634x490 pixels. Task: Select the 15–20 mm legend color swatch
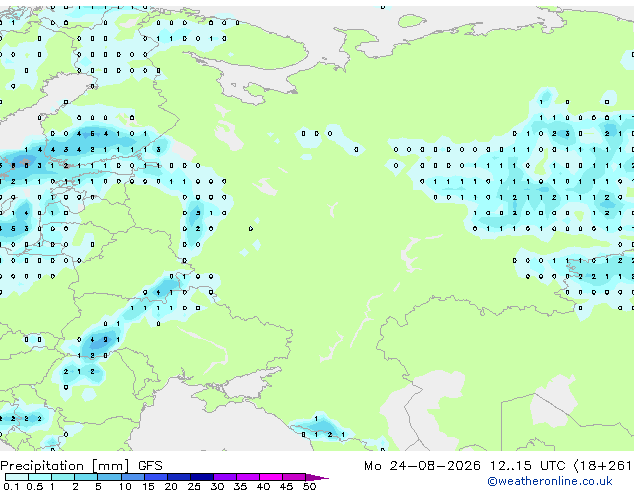156,477
